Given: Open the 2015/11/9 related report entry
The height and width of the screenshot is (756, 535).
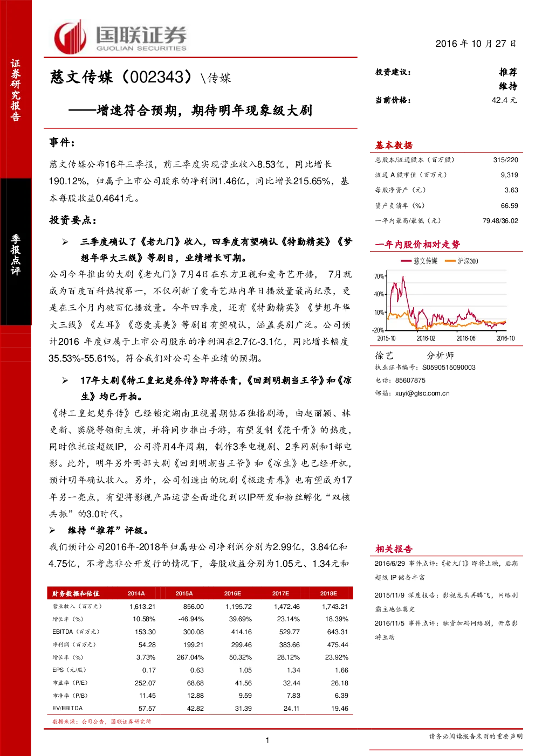Looking at the screenshot, I should [446, 602].
